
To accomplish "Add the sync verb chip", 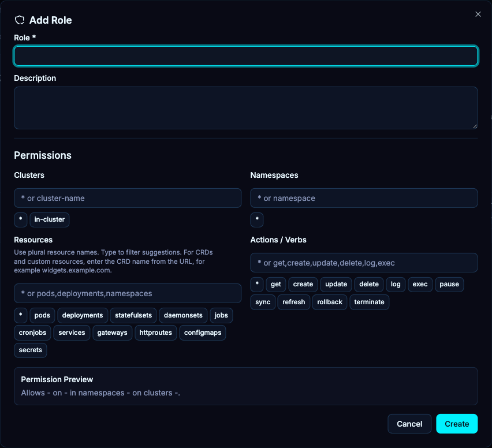I will 263,302.
